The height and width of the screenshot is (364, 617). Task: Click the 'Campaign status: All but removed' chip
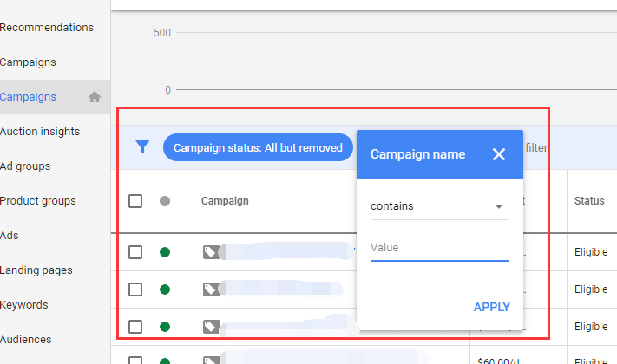pyautogui.click(x=258, y=147)
